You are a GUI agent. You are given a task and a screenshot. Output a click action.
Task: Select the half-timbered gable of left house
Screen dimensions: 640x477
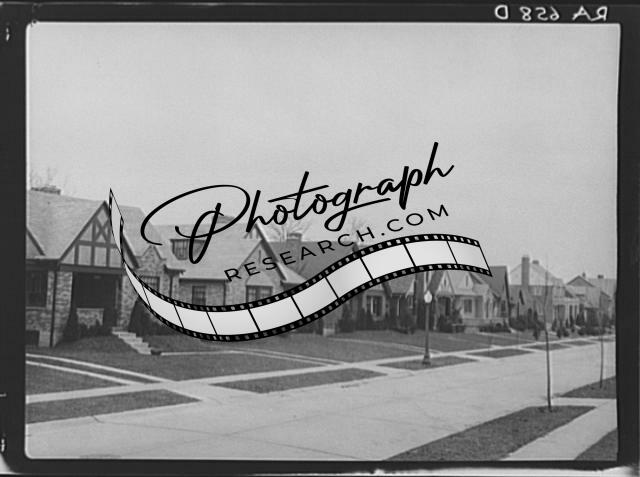[97, 242]
